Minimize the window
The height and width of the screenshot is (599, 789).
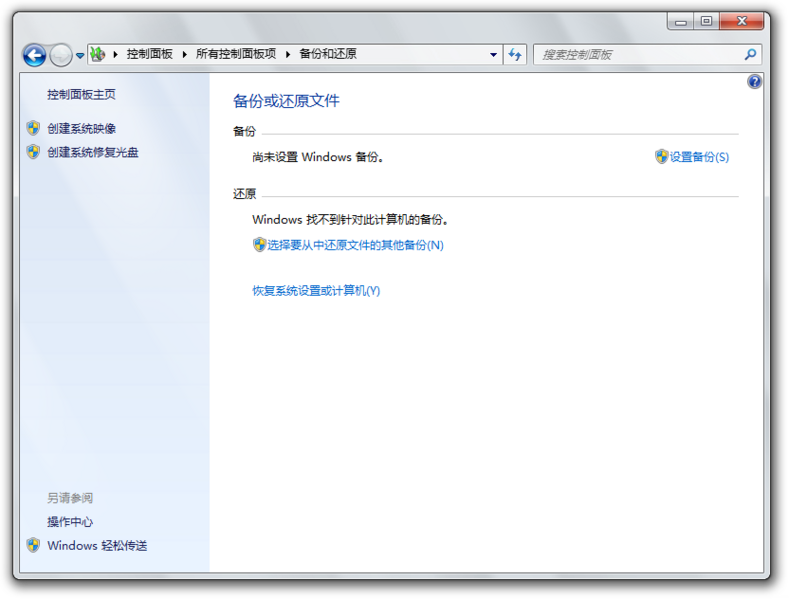pos(680,21)
